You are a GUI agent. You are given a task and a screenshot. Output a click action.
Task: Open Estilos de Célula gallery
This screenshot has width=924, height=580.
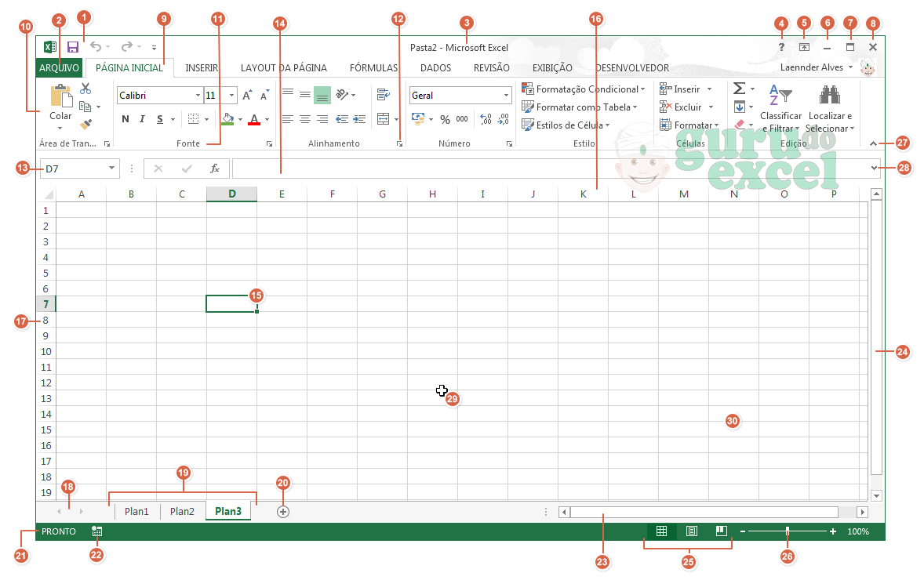coord(566,125)
